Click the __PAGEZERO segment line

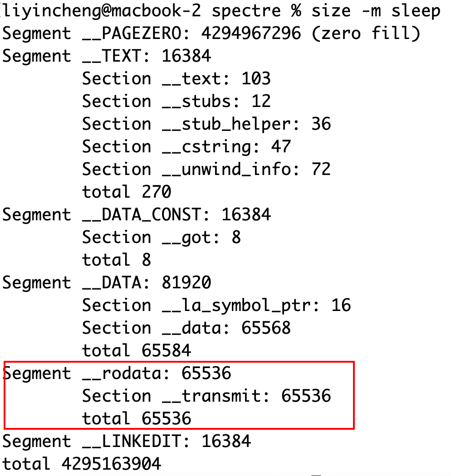tap(212, 34)
